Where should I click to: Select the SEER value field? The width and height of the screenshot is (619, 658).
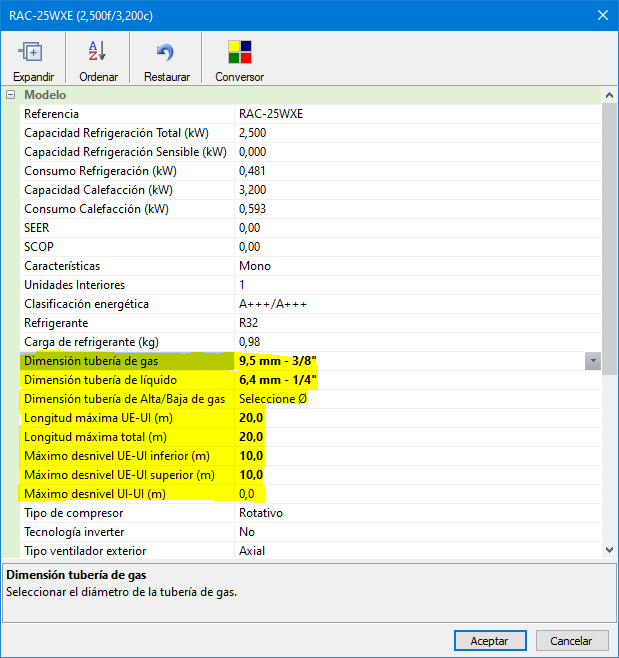418,228
